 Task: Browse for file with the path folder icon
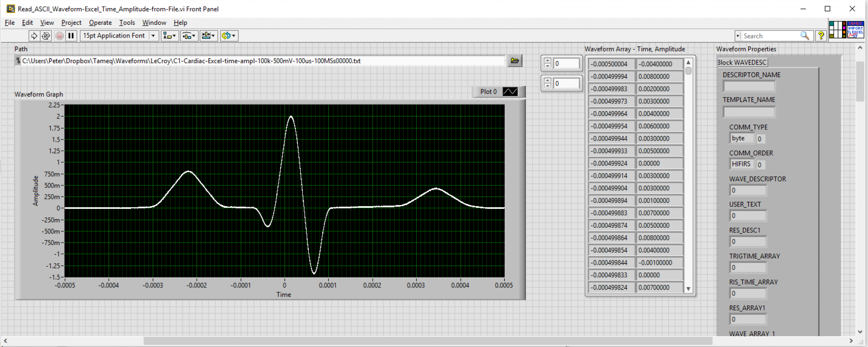pos(514,61)
